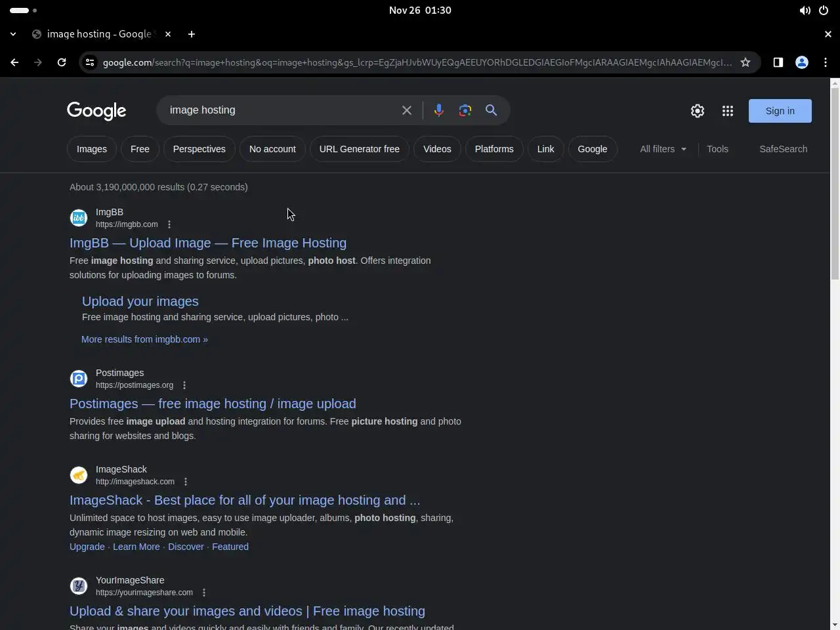Open more options for the ImageShack result
This screenshot has width=840, height=630.
click(x=186, y=482)
